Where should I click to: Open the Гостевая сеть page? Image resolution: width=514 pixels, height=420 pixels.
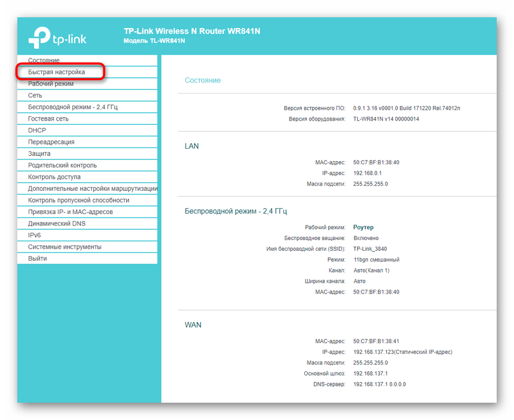click(x=48, y=118)
